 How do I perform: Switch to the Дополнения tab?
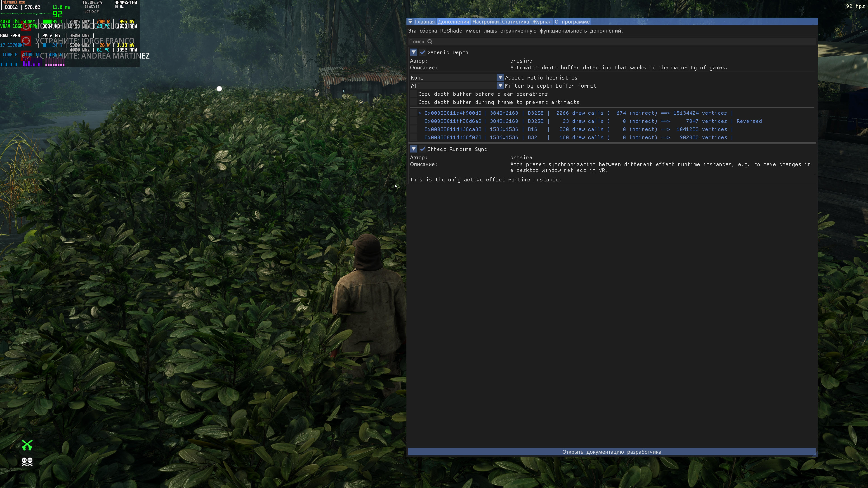tap(453, 21)
